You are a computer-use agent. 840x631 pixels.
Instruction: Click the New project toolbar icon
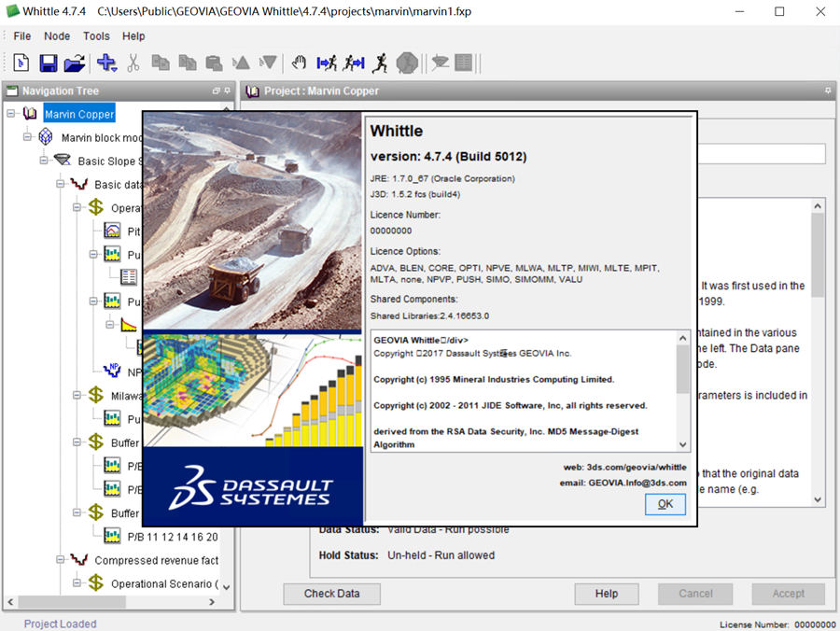pos(21,63)
